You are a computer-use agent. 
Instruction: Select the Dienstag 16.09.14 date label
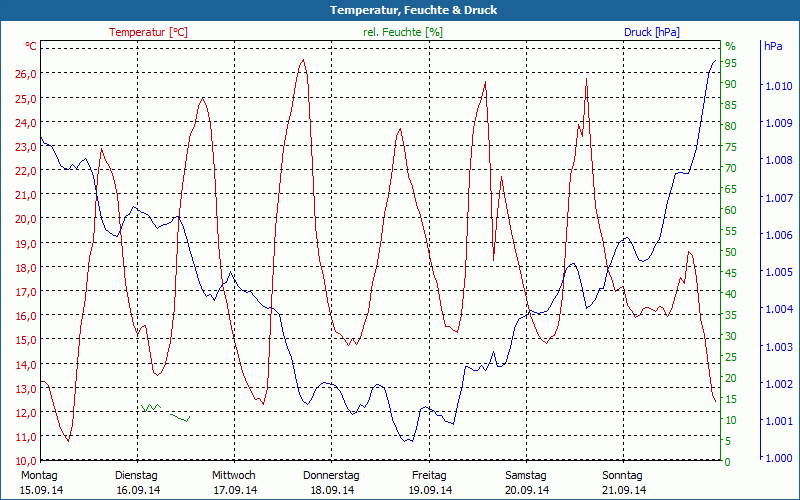click(137, 482)
